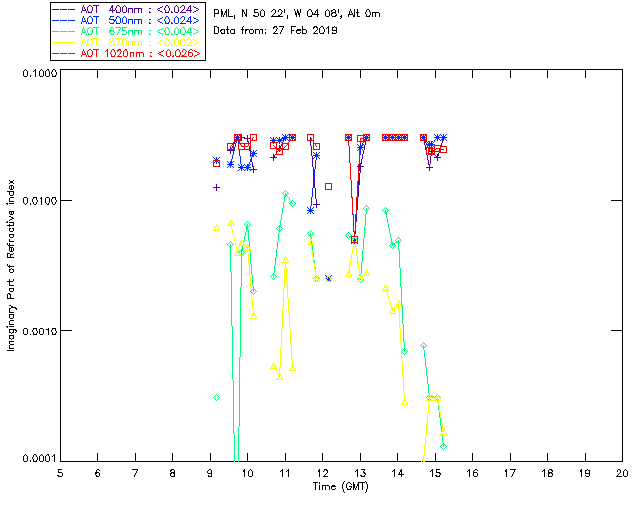Screen dimensions: 640x512
Task: Click the x-axis tick label 7
Action: pyautogui.click(x=135, y=473)
